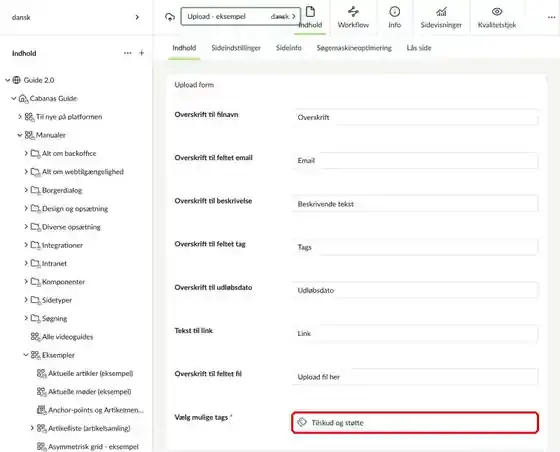Click the Tilskud og støtte tag picker
Screen dimensions: 560x452
click(x=415, y=423)
